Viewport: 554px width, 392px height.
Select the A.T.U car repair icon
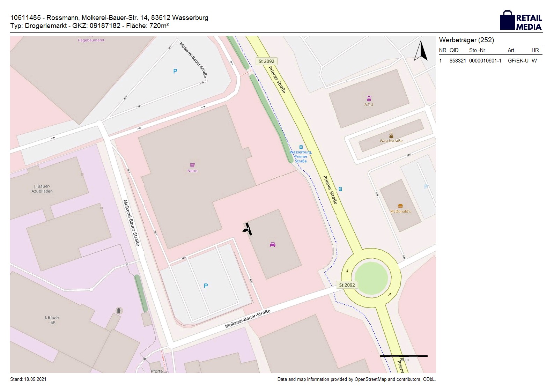[369, 98]
